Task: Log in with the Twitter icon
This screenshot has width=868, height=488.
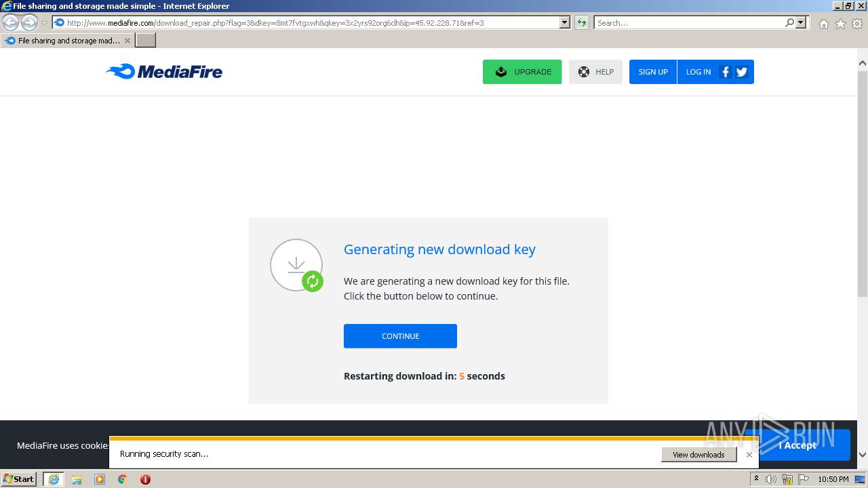Action: pyautogui.click(x=741, y=72)
